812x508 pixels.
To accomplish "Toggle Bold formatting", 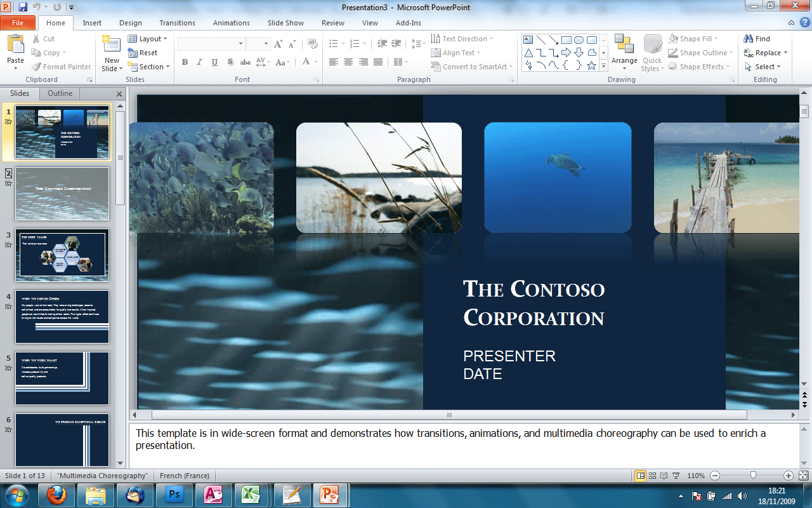I will [x=185, y=62].
